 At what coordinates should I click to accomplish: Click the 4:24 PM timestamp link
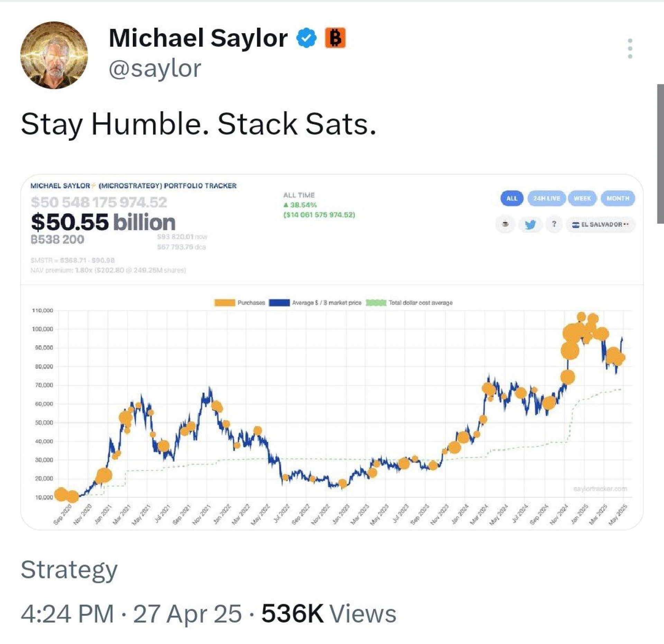pyautogui.click(x=67, y=614)
